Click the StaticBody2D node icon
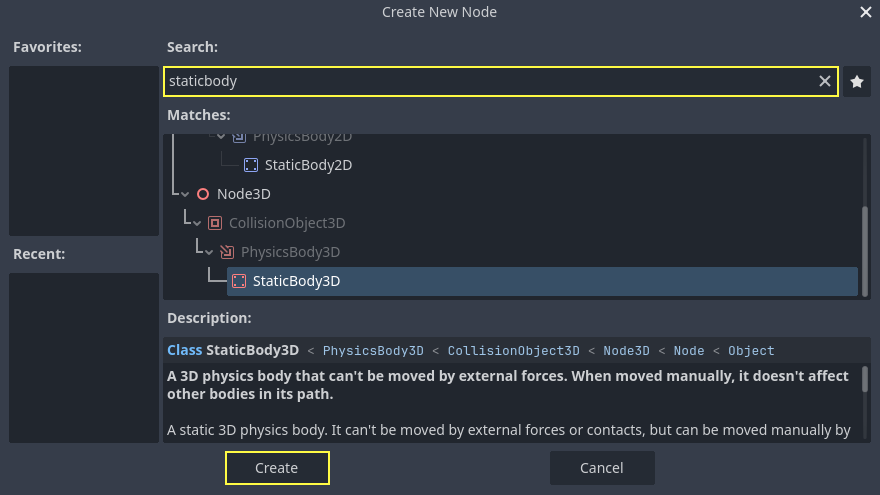Viewport: 880px width, 495px height. (251, 165)
